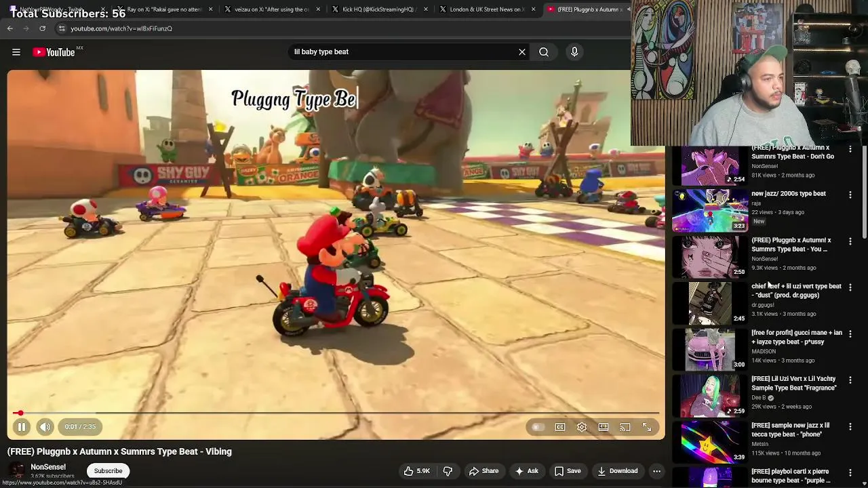Cast the video with the Cast icon
868x488 pixels.
(x=625, y=427)
